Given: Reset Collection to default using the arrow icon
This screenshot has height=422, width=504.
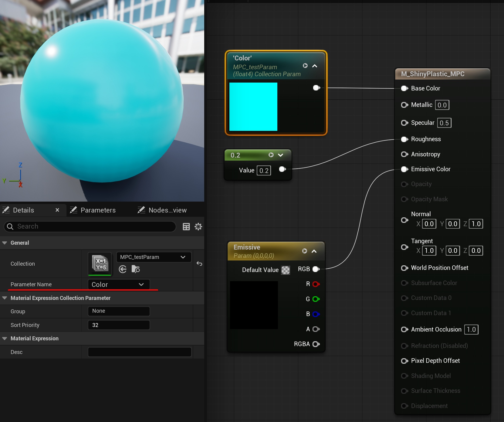Looking at the screenshot, I should coord(199,264).
